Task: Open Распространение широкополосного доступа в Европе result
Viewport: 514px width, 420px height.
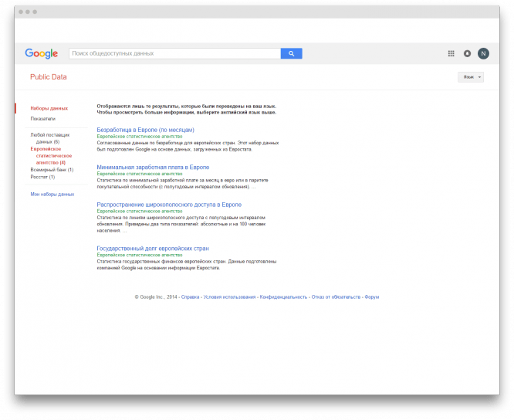Action: click(x=169, y=205)
